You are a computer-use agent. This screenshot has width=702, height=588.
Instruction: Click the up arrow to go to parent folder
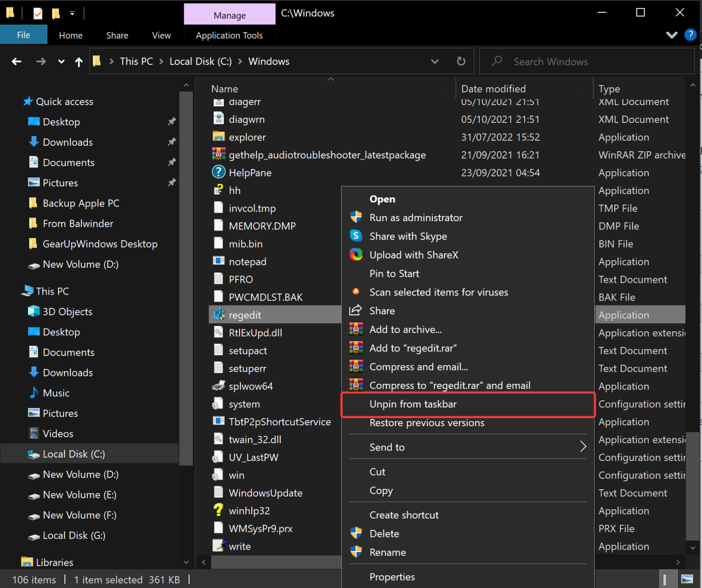tap(78, 61)
